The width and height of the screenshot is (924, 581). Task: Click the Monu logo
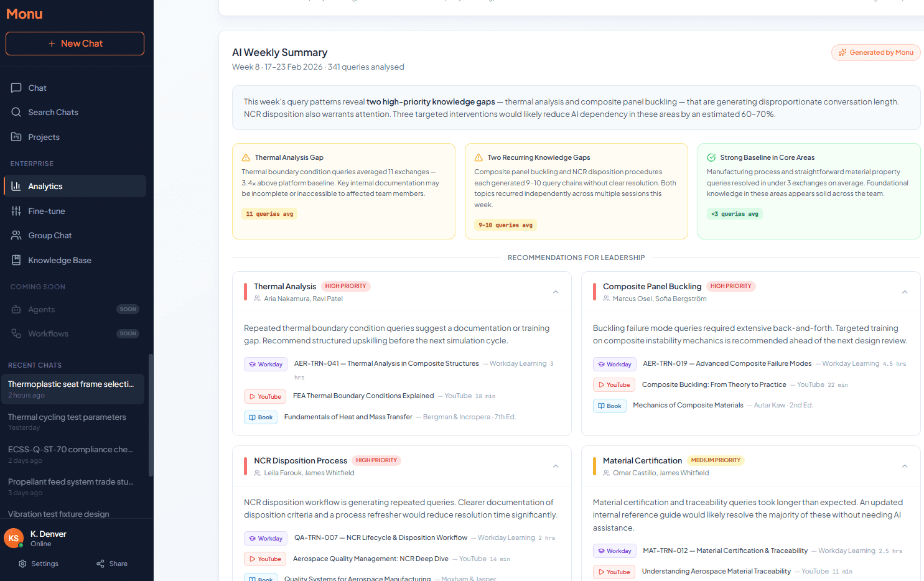coord(24,14)
